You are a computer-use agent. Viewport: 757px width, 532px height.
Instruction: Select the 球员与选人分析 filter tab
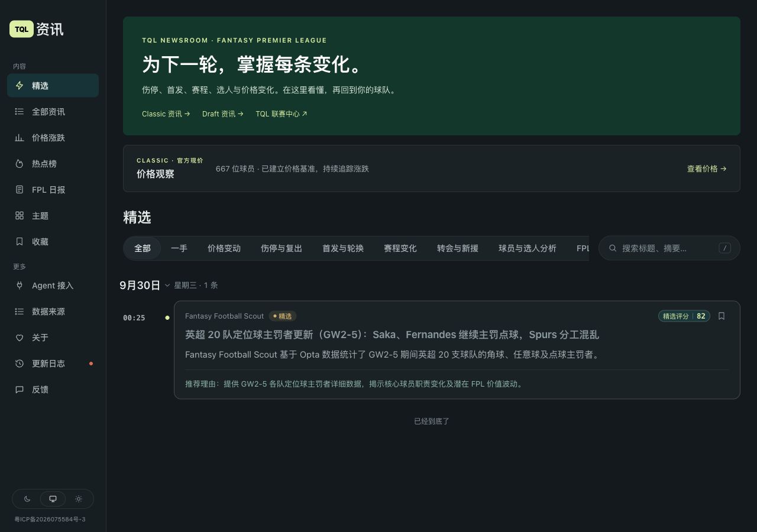[x=528, y=248]
